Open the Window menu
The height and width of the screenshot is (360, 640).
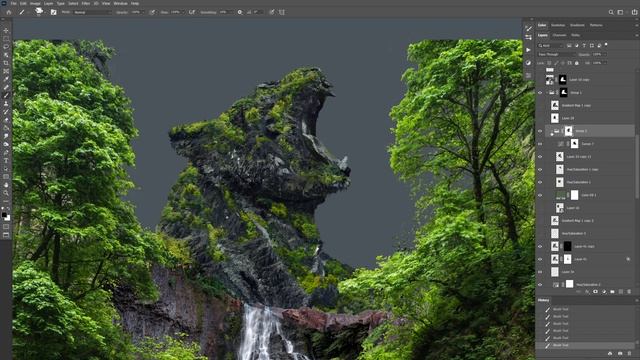click(120, 3)
